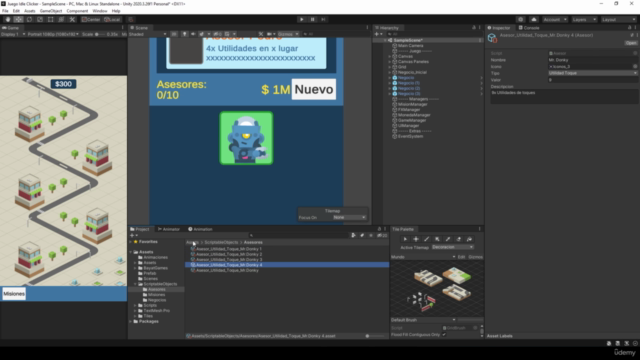Screen dimensions: 640x360
Task: Toggle 2D mode button in Scene view
Action: click(x=174, y=34)
